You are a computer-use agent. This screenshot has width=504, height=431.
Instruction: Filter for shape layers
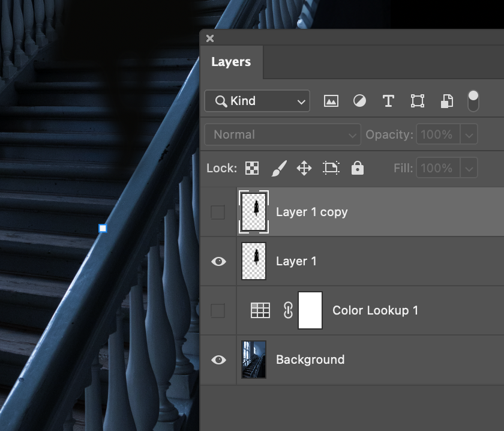point(417,101)
